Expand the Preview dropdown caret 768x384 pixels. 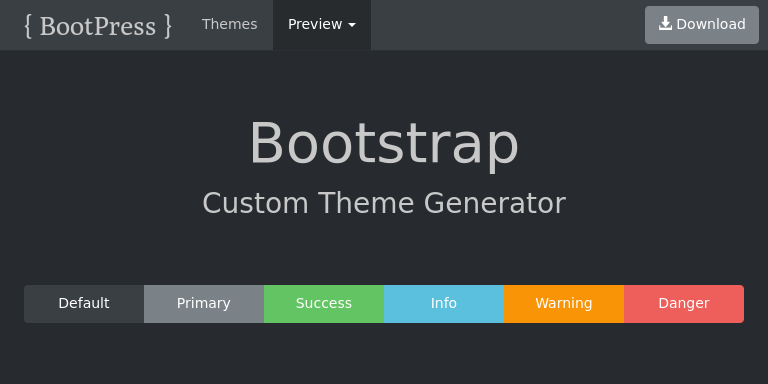pos(352,25)
